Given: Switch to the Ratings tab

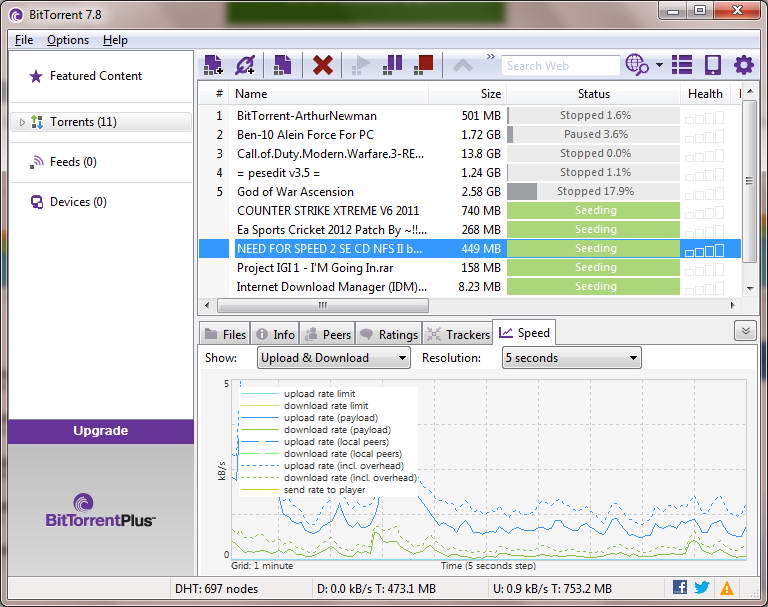Looking at the screenshot, I should pos(389,335).
